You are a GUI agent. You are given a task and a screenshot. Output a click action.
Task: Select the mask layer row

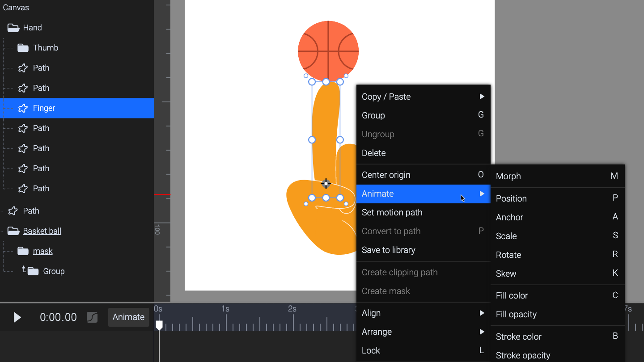pos(77,251)
